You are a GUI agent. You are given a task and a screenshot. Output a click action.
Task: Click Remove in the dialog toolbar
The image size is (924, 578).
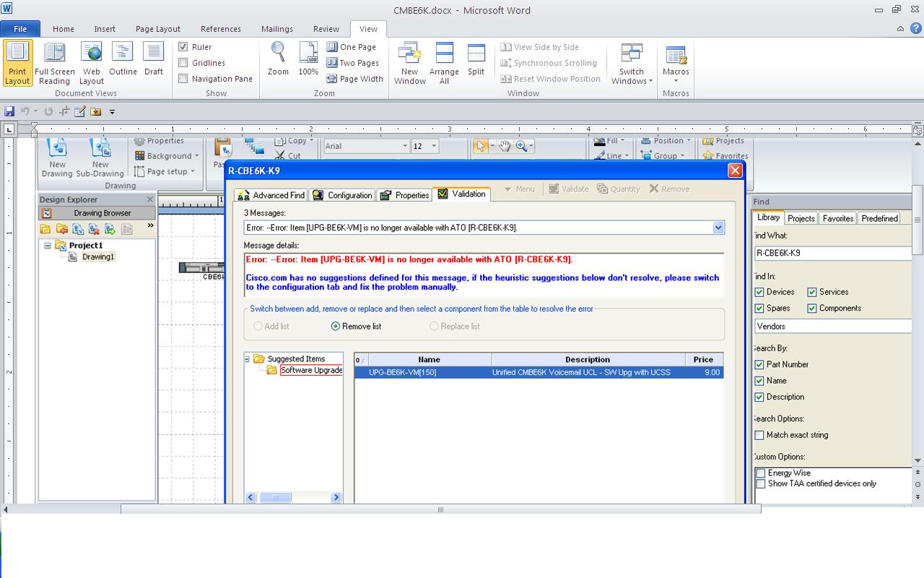tap(668, 189)
